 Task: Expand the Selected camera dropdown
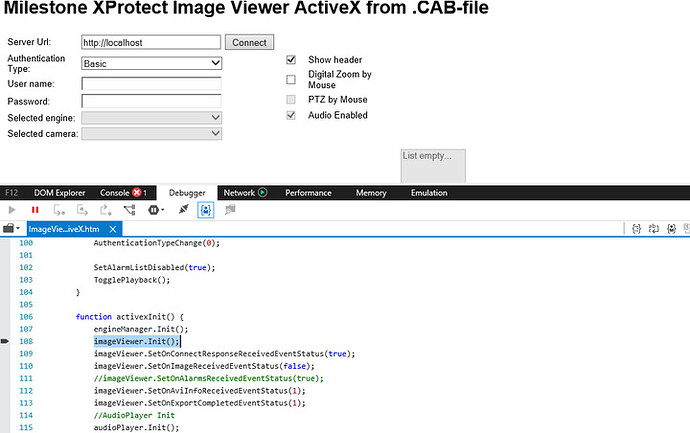pyautogui.click(x=151, y=134)
